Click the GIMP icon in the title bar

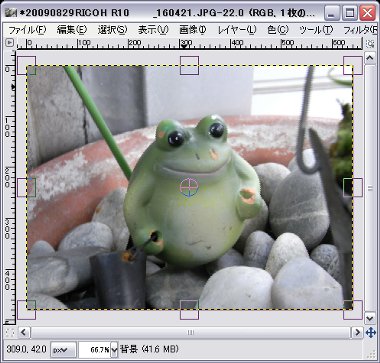click(11, 13)
